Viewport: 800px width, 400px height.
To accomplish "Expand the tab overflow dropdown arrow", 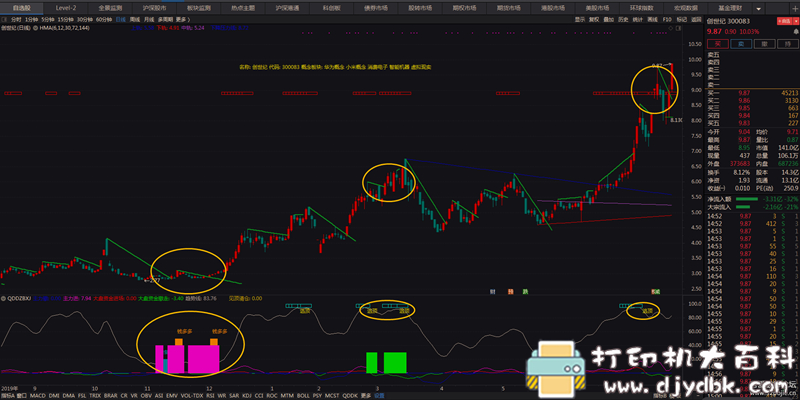I will pos(759,9).
